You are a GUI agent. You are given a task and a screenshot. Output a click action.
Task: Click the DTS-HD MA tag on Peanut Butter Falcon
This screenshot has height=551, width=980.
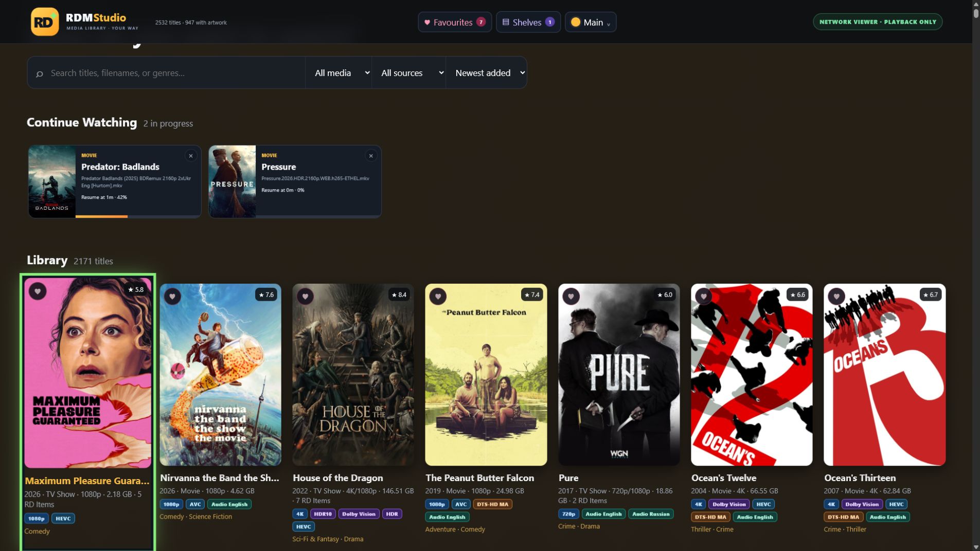pos(492,504)
